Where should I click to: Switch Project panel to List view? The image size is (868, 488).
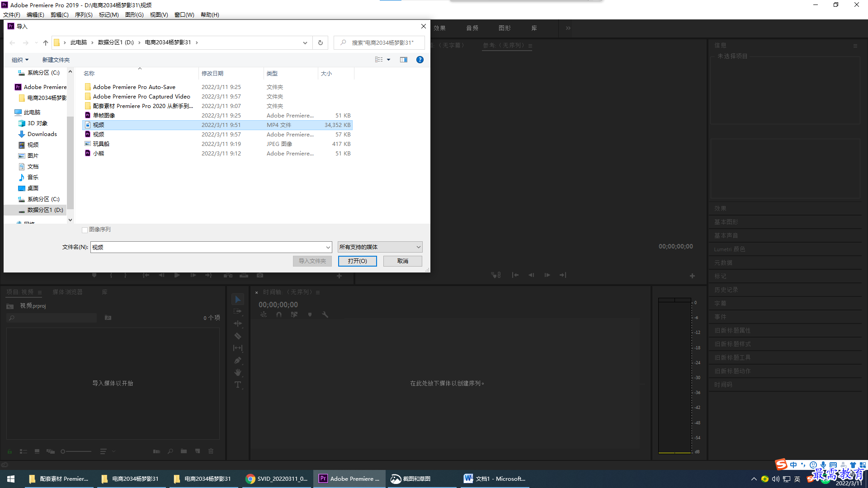[24, 451]
